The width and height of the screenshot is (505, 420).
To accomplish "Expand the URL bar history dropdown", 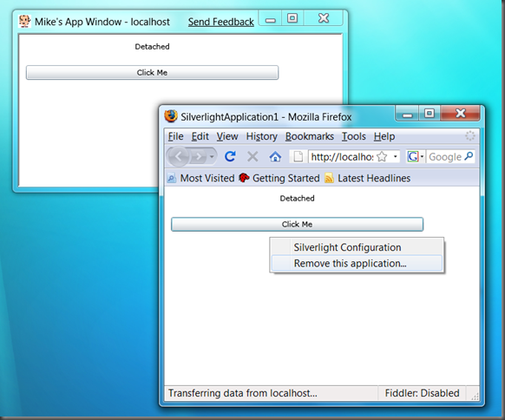I will tap(395, 157).
